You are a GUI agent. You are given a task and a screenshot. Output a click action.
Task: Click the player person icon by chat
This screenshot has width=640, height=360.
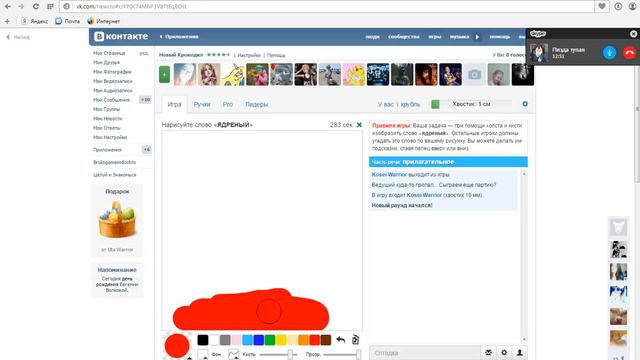[x=520, y=352]
